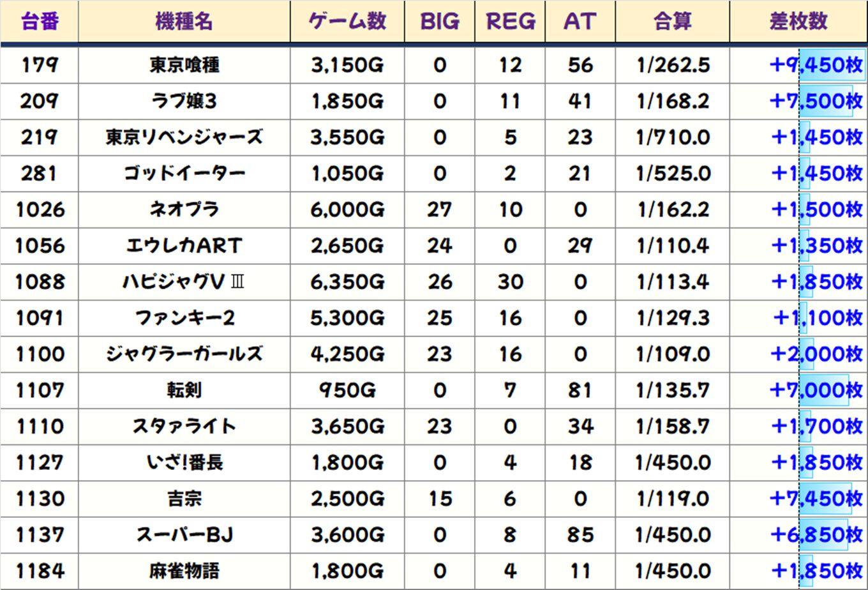Select the ジャグラーガールズ row name

(x=184, y=354)
